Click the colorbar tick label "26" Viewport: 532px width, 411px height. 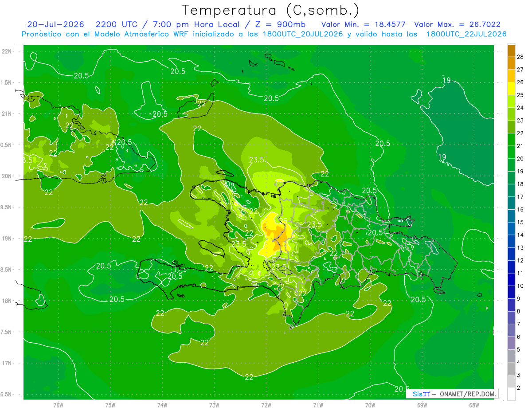(x=520, y=82)
